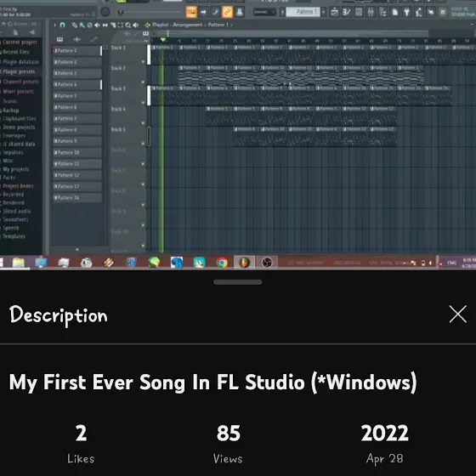This screenshot has height=476, width=476.
Task: Click the drag handle above Description
Action: point(238,282)
